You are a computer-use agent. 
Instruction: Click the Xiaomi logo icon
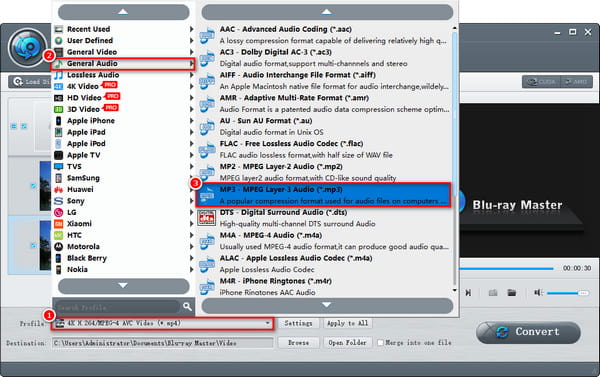click(59, 224)
